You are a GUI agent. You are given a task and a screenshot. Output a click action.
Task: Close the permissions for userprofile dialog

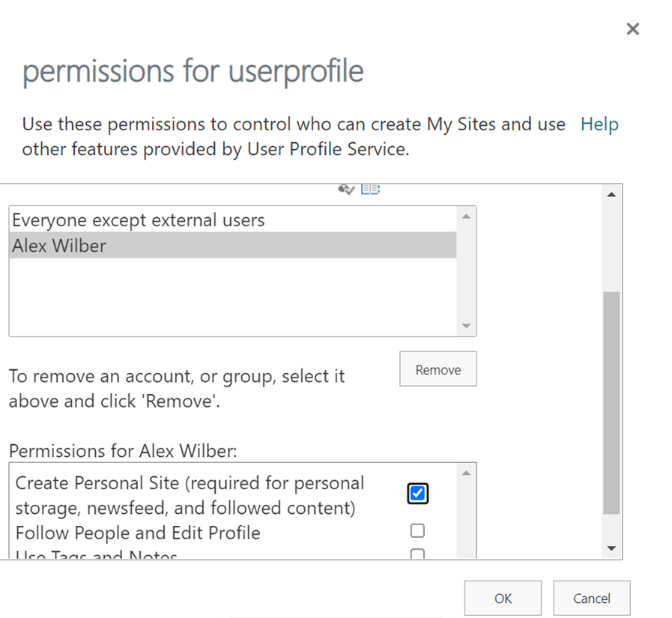(x=632, y=28)
